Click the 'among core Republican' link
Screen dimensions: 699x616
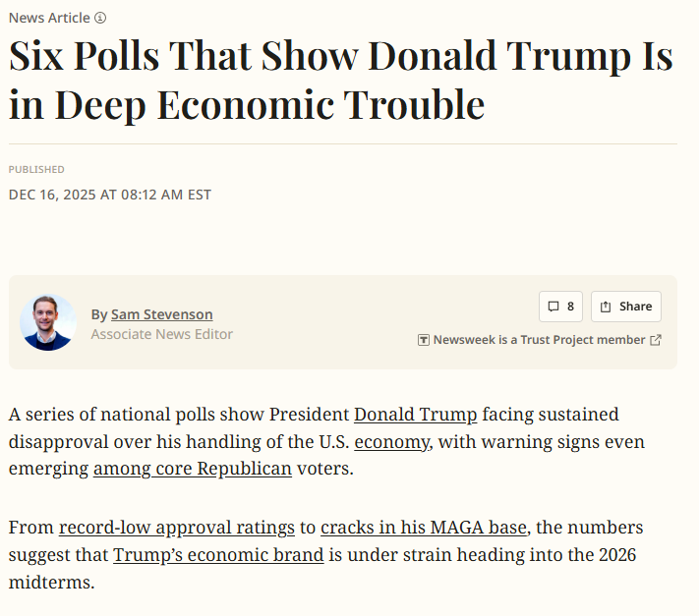click(193, 469)
